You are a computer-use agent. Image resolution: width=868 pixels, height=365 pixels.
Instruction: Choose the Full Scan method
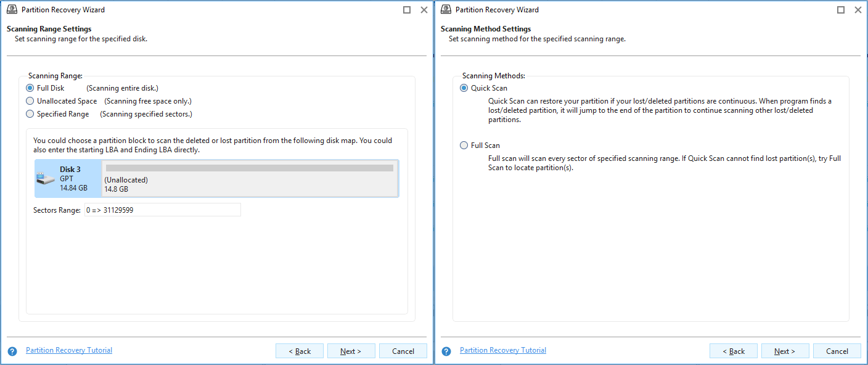[464, 146]
